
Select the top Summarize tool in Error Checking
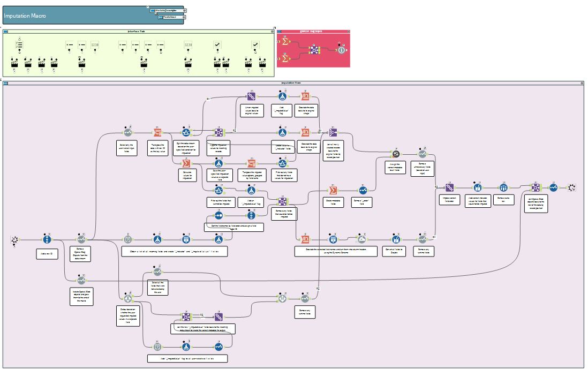coord(285,42)
